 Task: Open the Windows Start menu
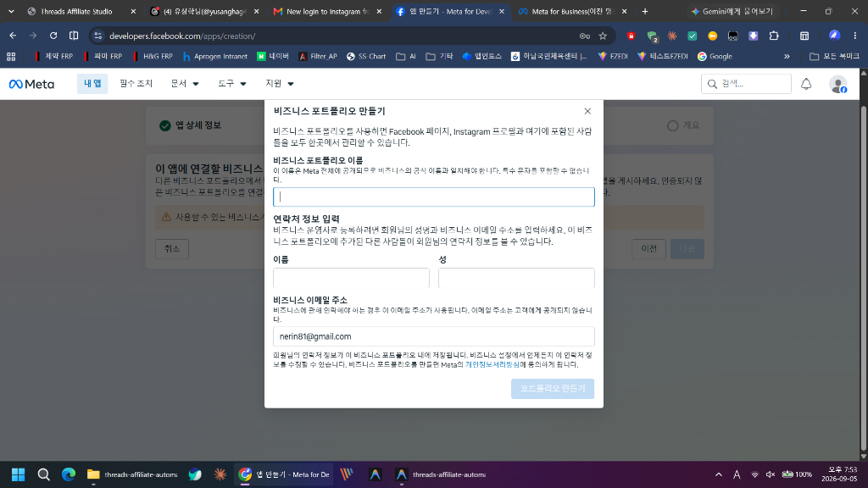tap(19, 474)
